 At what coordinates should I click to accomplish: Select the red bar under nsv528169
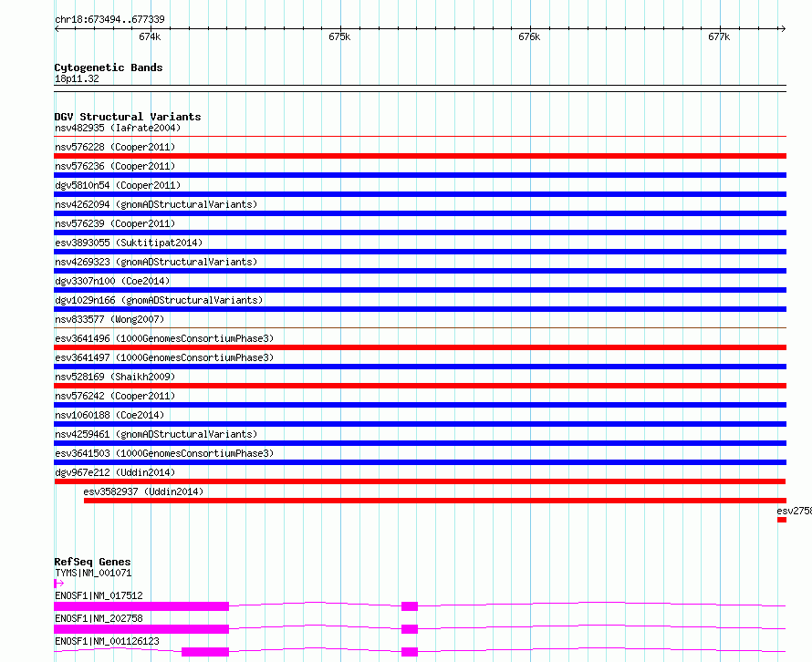(x=420, y=386)
